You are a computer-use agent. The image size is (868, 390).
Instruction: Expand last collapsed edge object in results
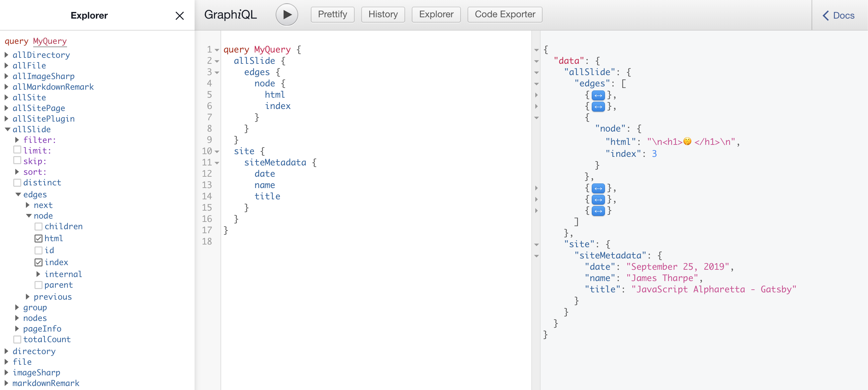(598, 211)
